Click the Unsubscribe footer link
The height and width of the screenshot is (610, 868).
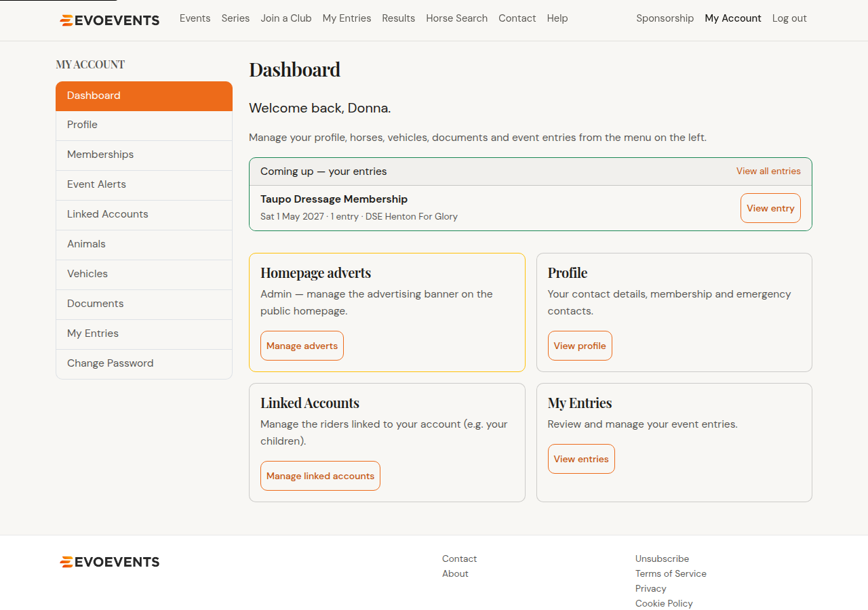(662, 558)
